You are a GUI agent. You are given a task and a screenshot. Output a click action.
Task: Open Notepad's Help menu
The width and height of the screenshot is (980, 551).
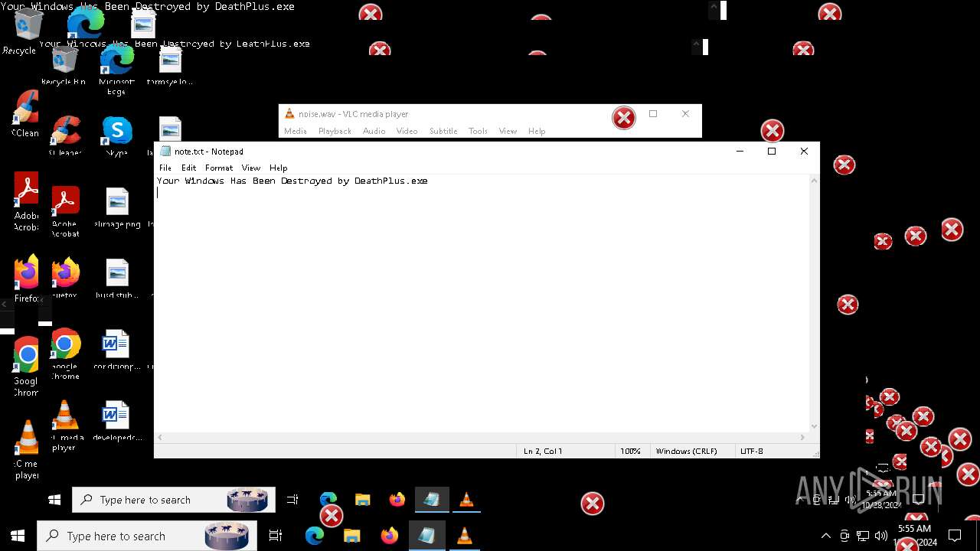279,168
